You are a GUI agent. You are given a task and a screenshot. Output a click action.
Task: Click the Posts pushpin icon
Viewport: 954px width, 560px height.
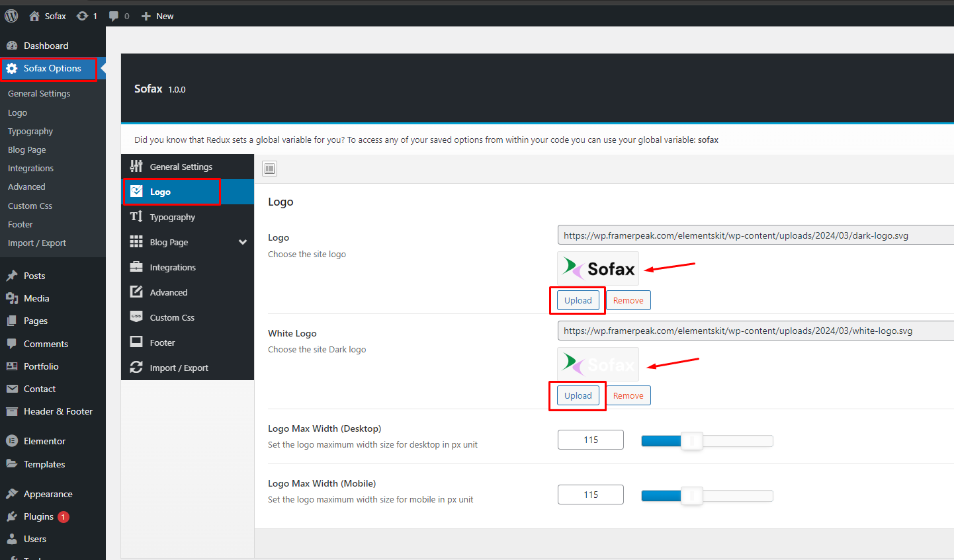point(12,276)
